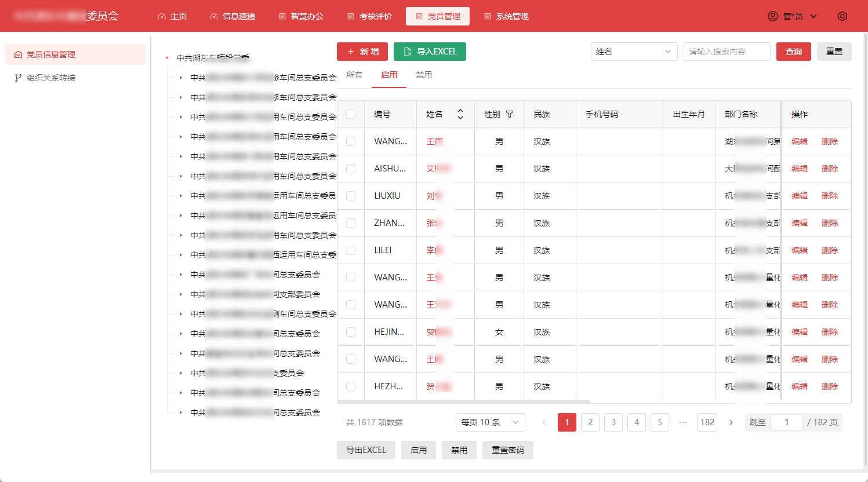Click the file icon on 导入EXCEL button

point(408,52)
